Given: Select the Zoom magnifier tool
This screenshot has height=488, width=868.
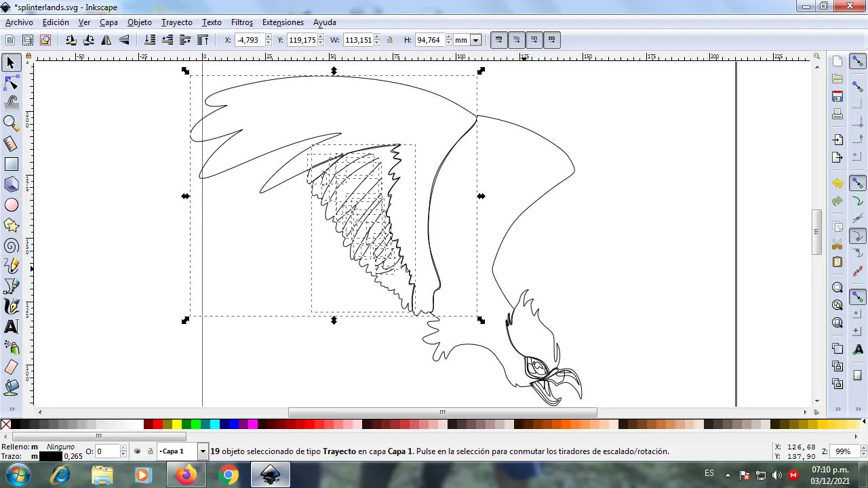Looking at the screenshot, I should click(12, 123).
